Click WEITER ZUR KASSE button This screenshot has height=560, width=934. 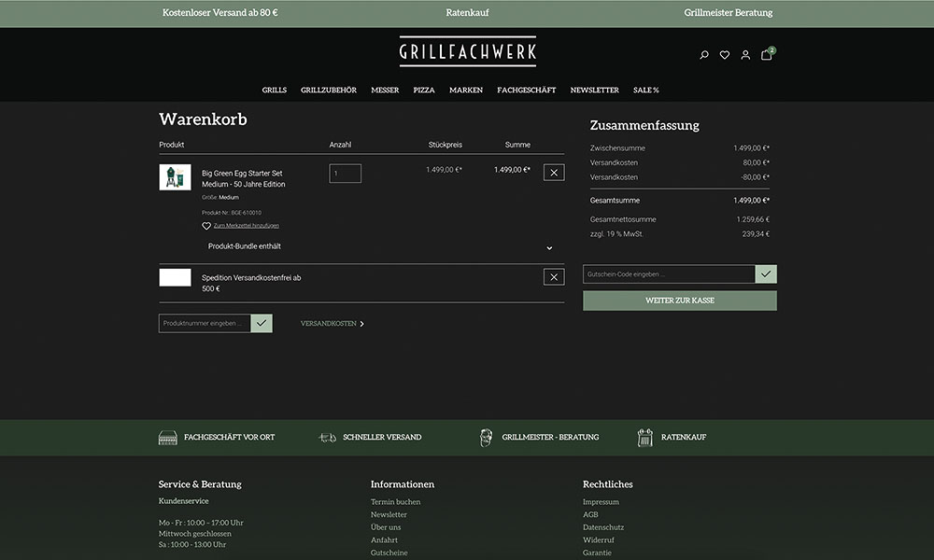coord(680,301)
